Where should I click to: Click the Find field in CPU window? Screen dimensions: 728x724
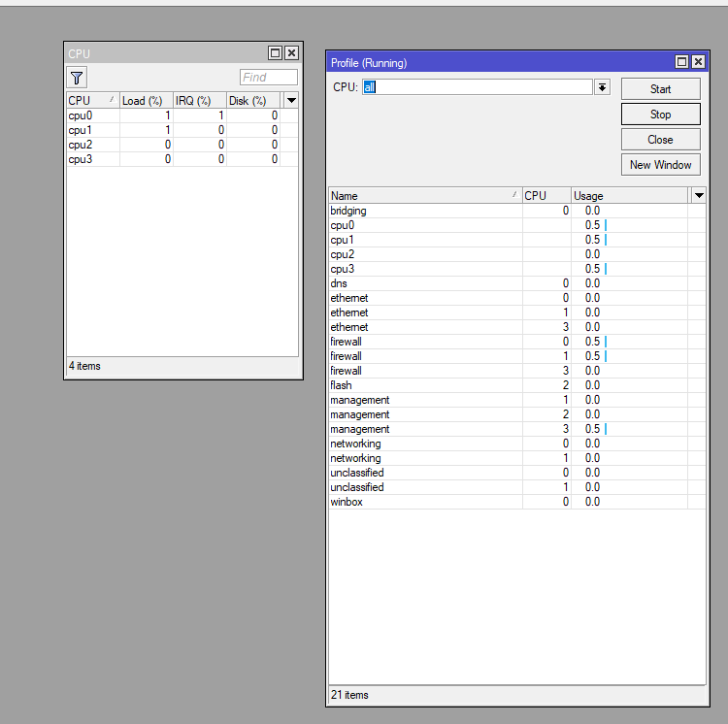269,77
